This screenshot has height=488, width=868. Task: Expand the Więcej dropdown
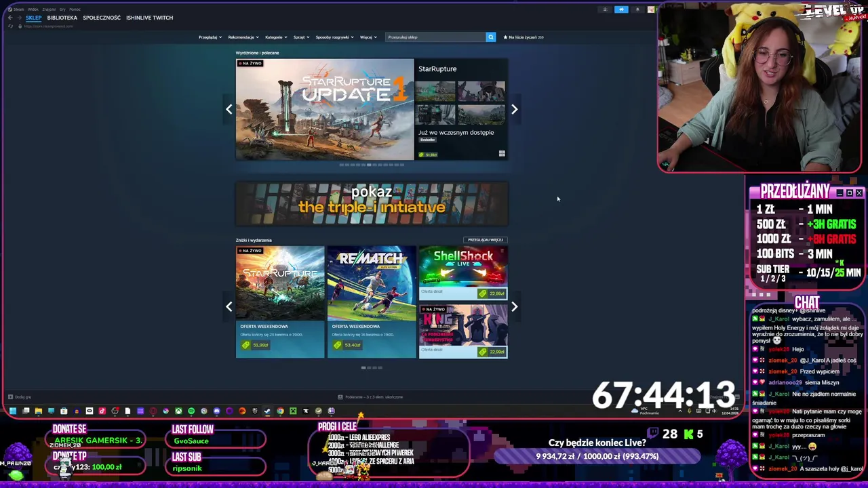point(368,37)
